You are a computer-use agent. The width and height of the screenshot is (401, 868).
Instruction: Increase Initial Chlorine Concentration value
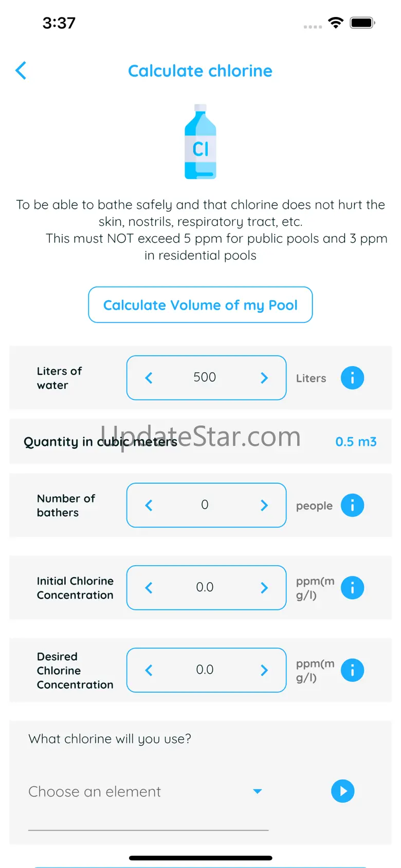(264, 588)
